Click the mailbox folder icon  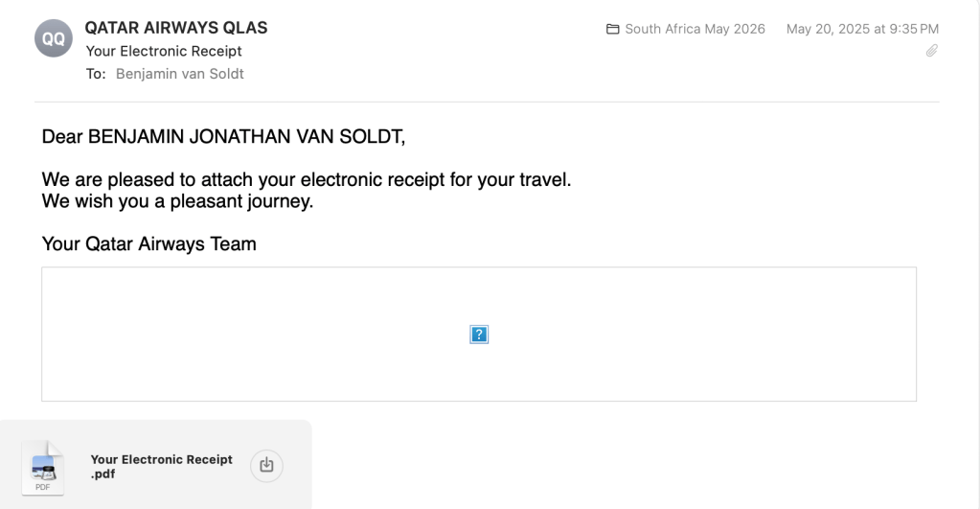point(613,30)
